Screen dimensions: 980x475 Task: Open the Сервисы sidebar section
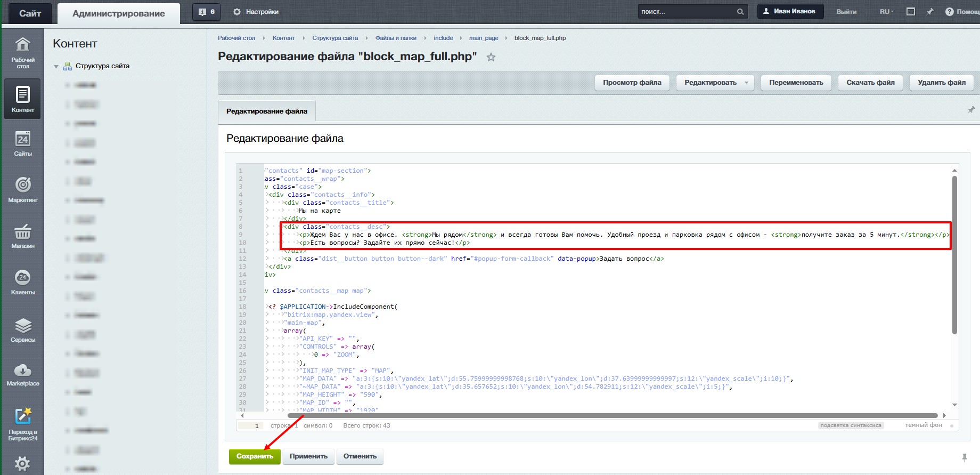(23, 330)
